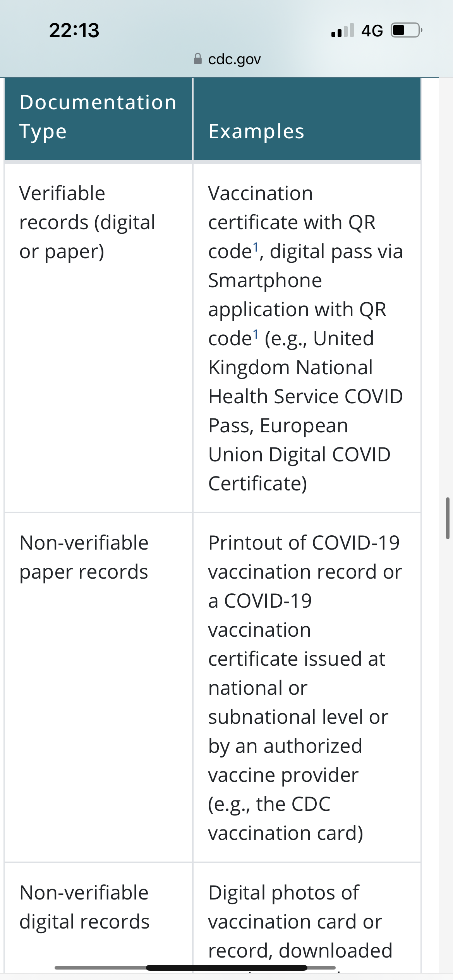Tap the black home indicator bar
Image resolution: width=453 pixels, height=980 pixels.
click(x=226, y=968)
